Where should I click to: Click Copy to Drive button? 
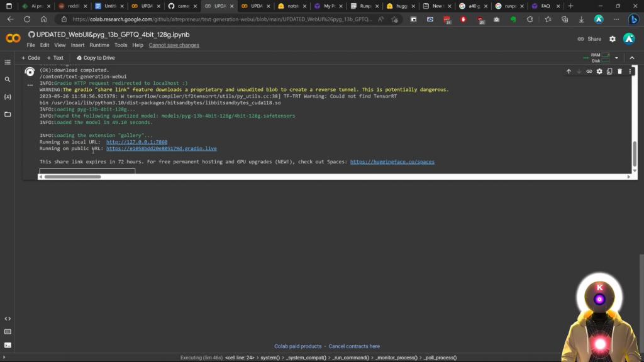(96, 58)
